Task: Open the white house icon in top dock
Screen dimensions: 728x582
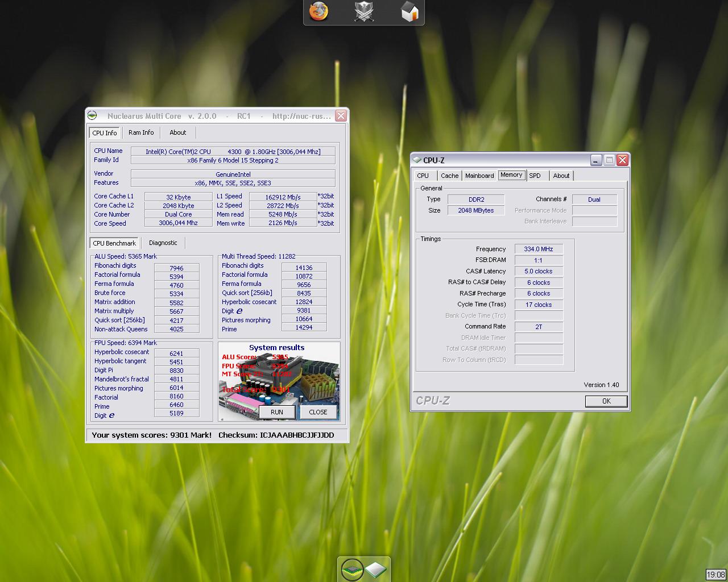Action: pos(409,11)
